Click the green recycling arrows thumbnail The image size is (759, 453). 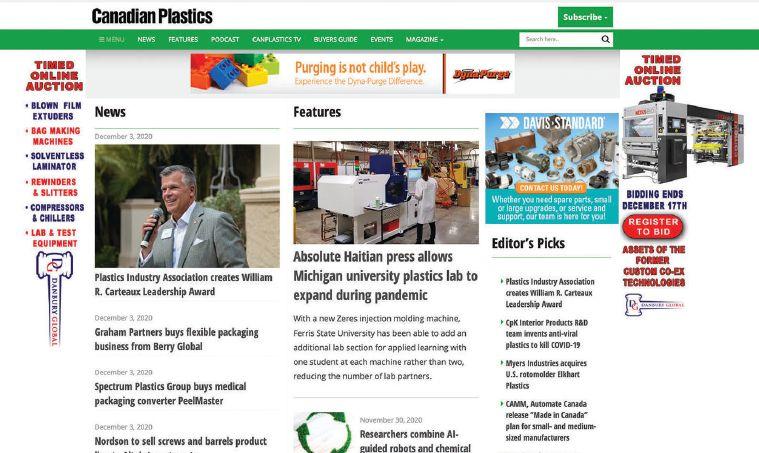point(322,432)
